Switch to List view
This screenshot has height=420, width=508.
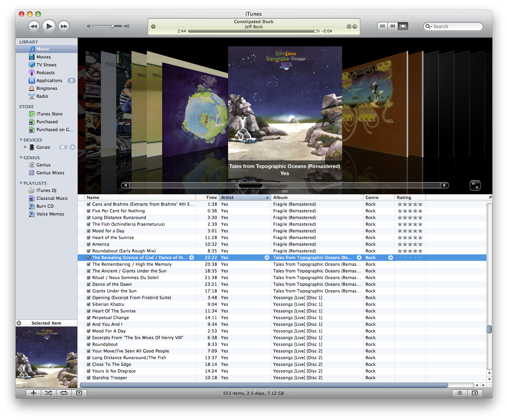tap(382, 26)
